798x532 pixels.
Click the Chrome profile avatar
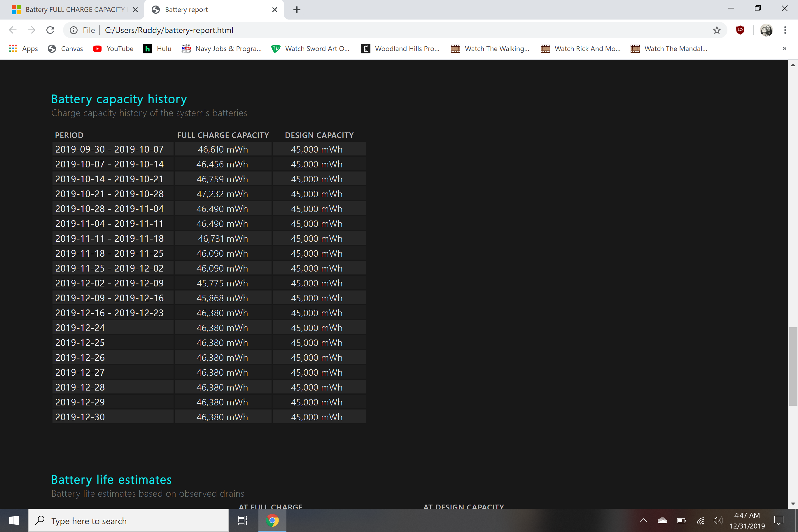tap(766, 30)
